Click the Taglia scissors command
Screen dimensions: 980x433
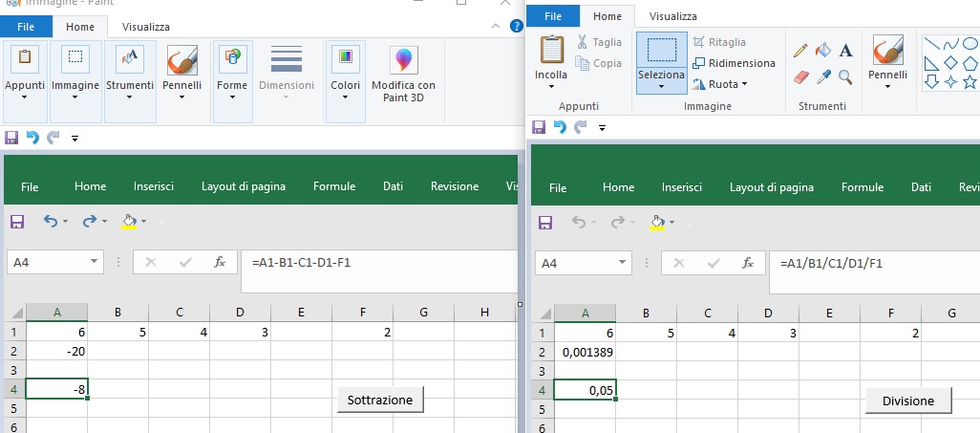point(599,42)
